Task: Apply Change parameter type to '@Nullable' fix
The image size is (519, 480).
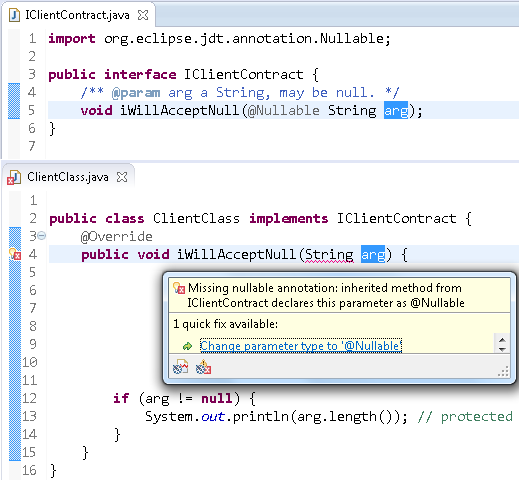Action: click(x=301, y=346)
